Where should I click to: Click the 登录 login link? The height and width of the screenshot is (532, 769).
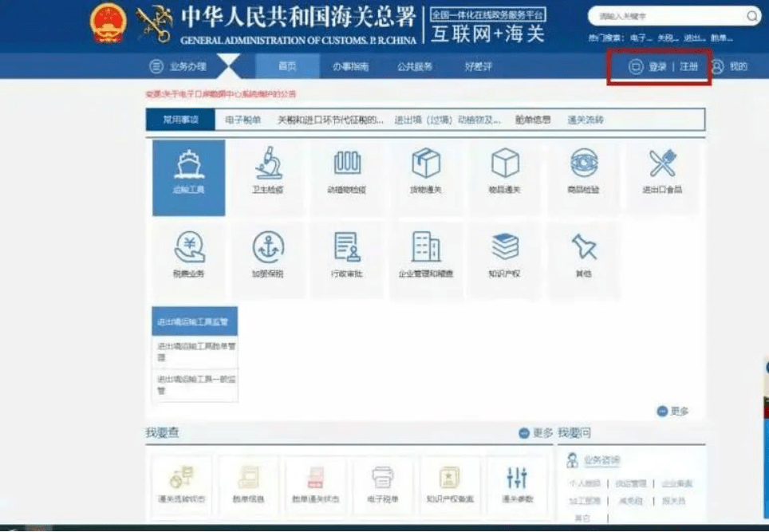657,67
